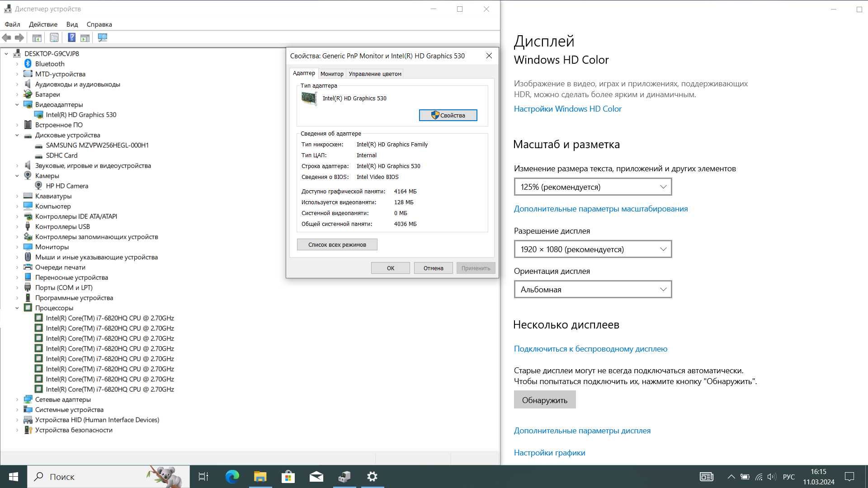Click the network Wi-Fi tray icon
The width and height of the screenshot is (868, 488).
click(x=759, y=477)
